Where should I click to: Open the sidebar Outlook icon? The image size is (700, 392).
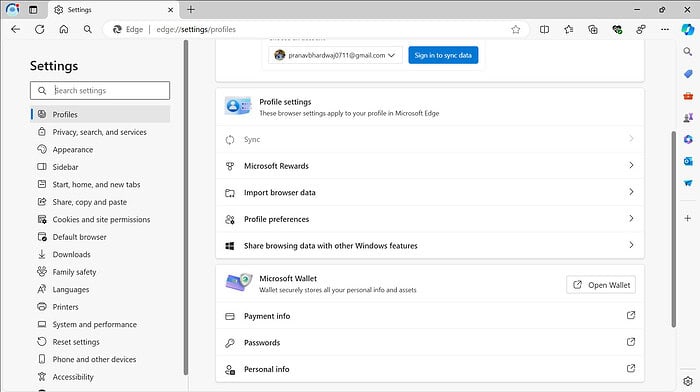[688, 161]
